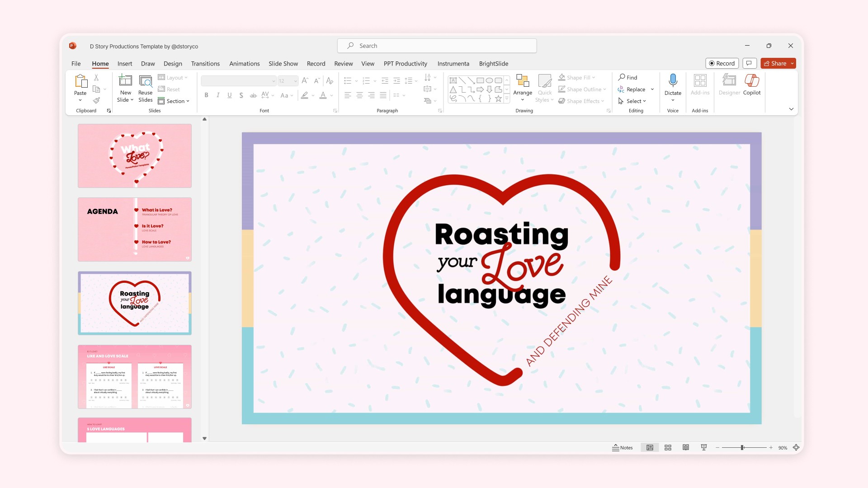Click the zoom slider handle
The height and width of the screenshot is (488, 868).
pos(742,447)
